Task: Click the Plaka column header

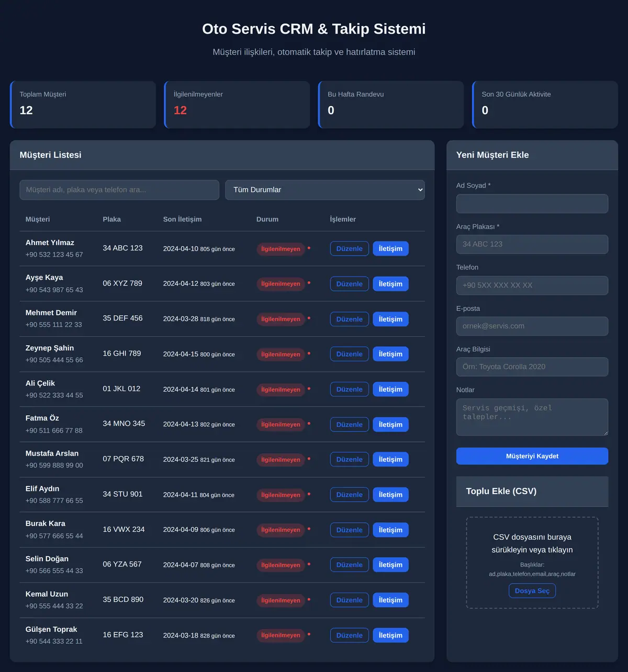Action: [111, 219]
